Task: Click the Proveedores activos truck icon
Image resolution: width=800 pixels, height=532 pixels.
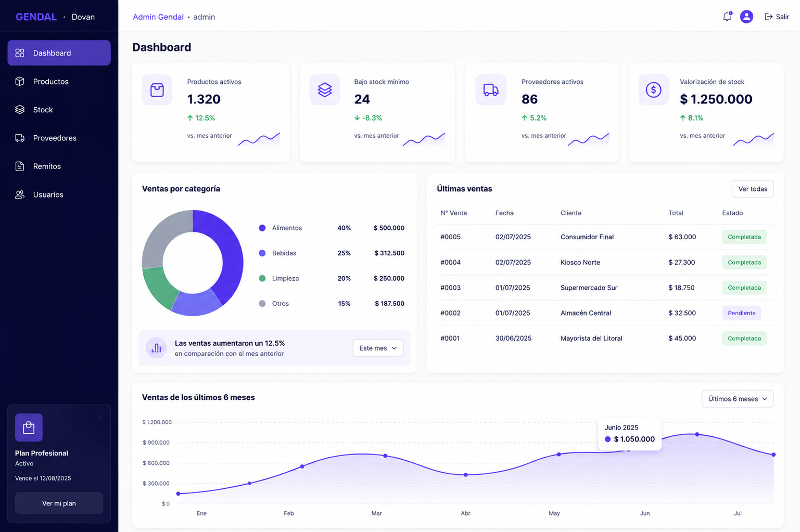Action: (x=491, y=90)
